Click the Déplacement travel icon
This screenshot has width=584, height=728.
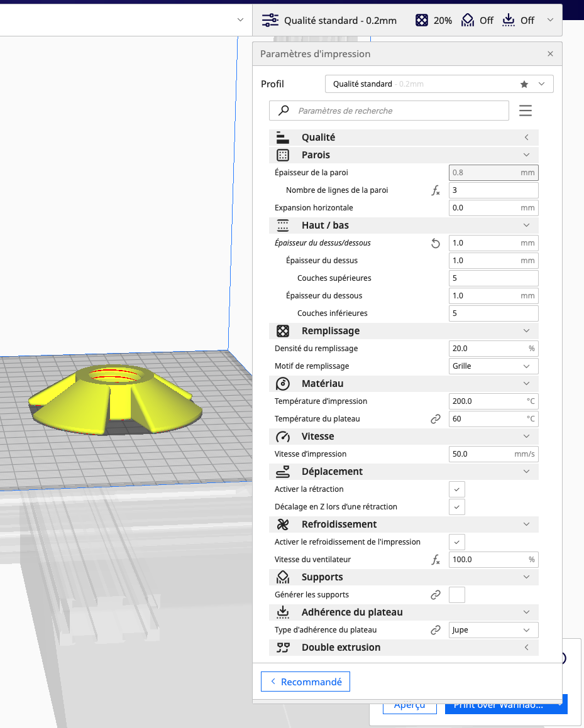(282, 472)
